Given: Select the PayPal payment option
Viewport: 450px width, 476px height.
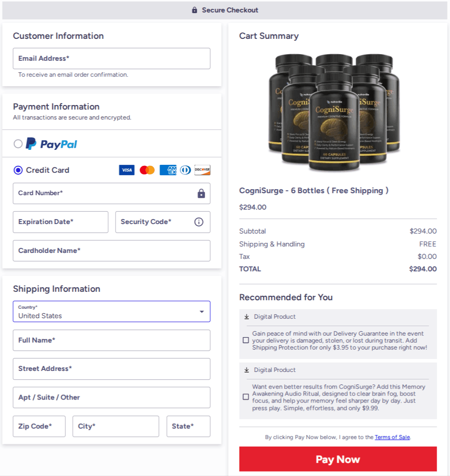Looking at the screenshot, I should pos(17,144).
